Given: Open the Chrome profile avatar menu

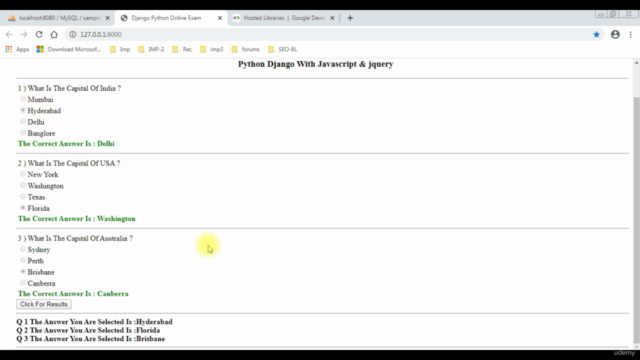Looking at the screenshot, I should tap(615, 35).
